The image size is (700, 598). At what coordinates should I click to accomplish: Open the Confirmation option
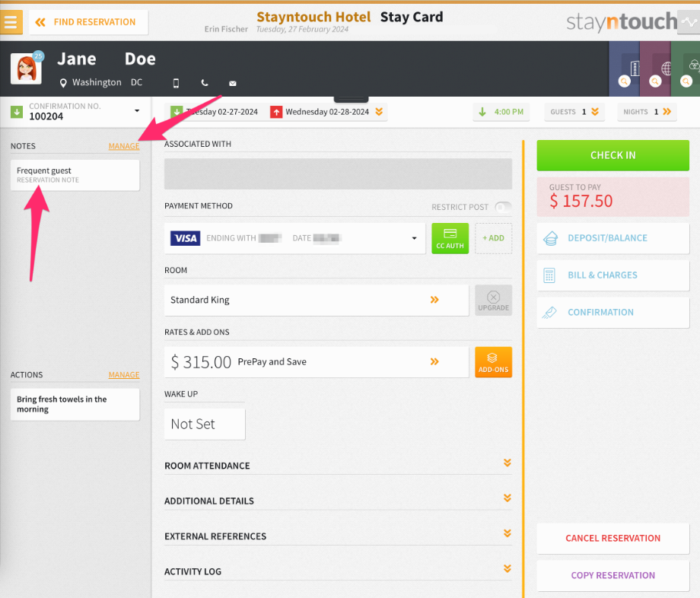click(613, 313)
